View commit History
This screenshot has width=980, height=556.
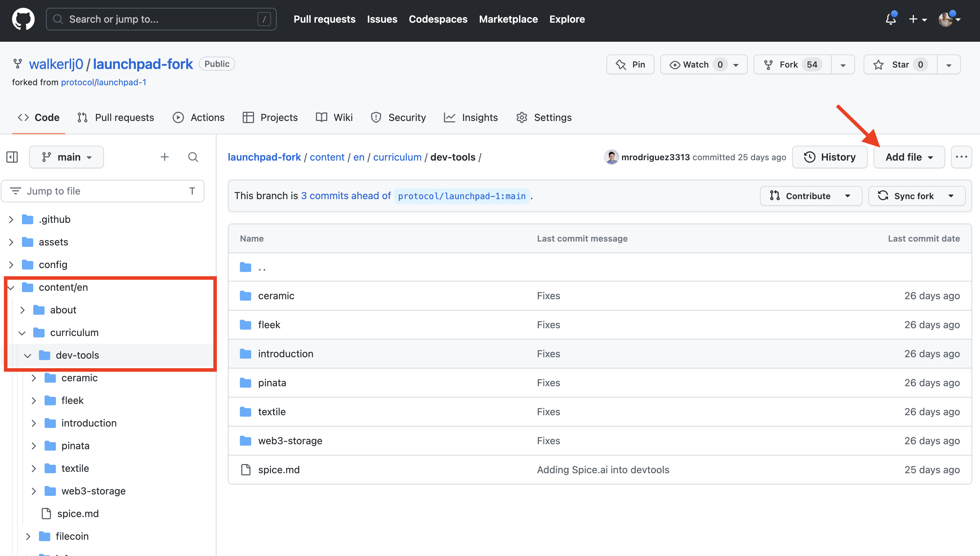830,157
